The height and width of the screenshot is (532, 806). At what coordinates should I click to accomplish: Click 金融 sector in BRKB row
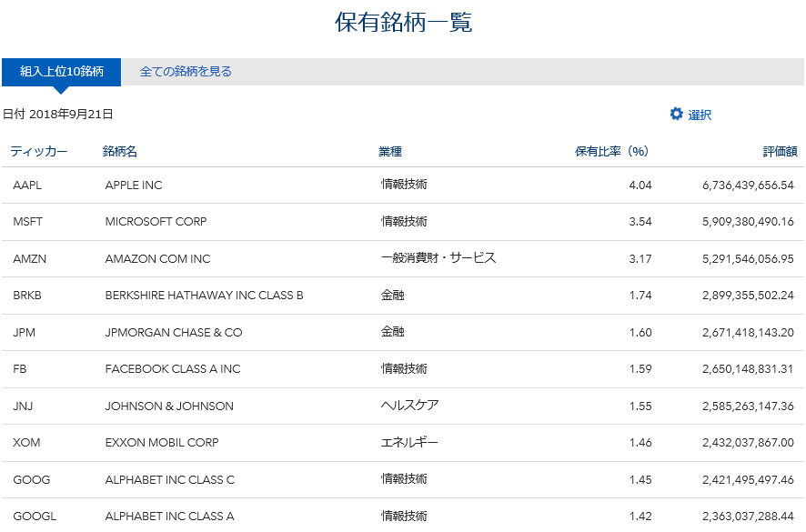point(393,295)
